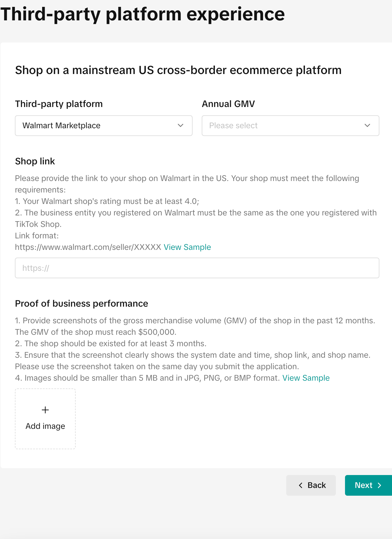Open View Sample next to Walmart seller URL
The image size is (392, 539).
pos(187,247)
